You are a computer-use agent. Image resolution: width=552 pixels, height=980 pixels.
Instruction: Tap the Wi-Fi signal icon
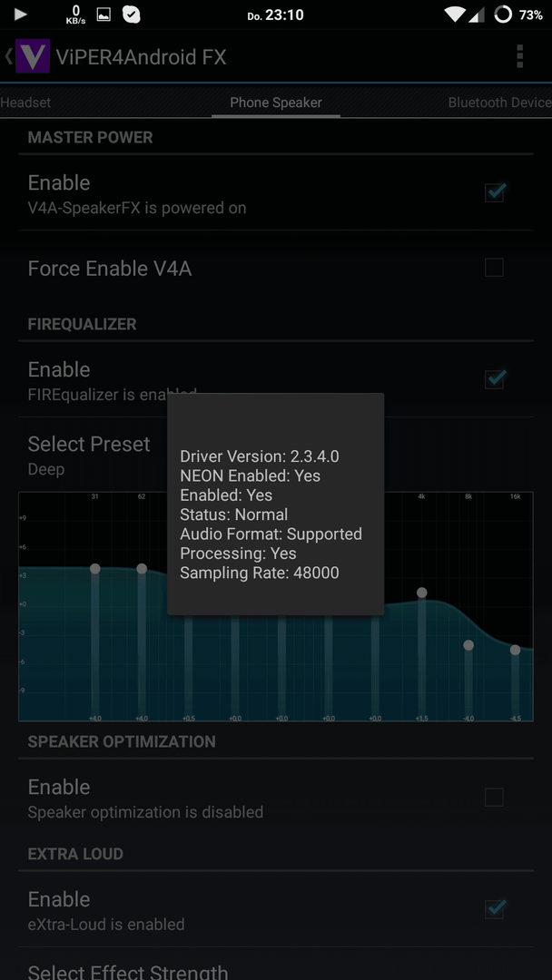pos(456,15)
